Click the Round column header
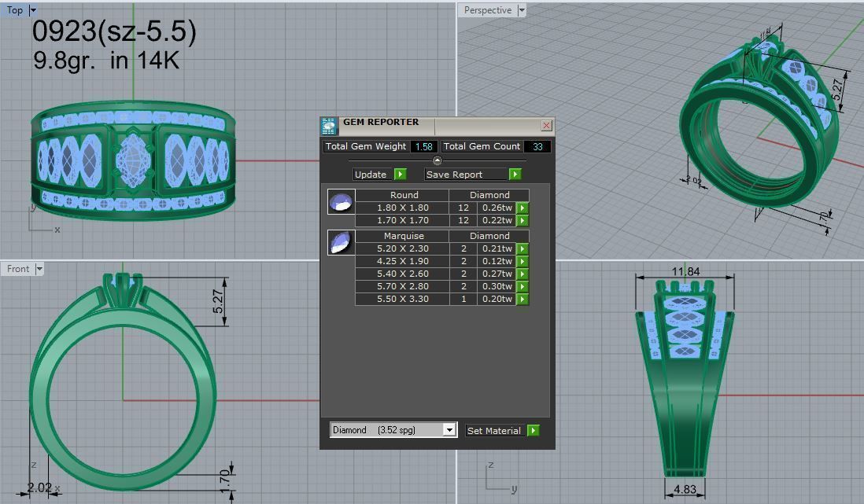The height and width of the screenshot is (504, 864). click(404, 195)
